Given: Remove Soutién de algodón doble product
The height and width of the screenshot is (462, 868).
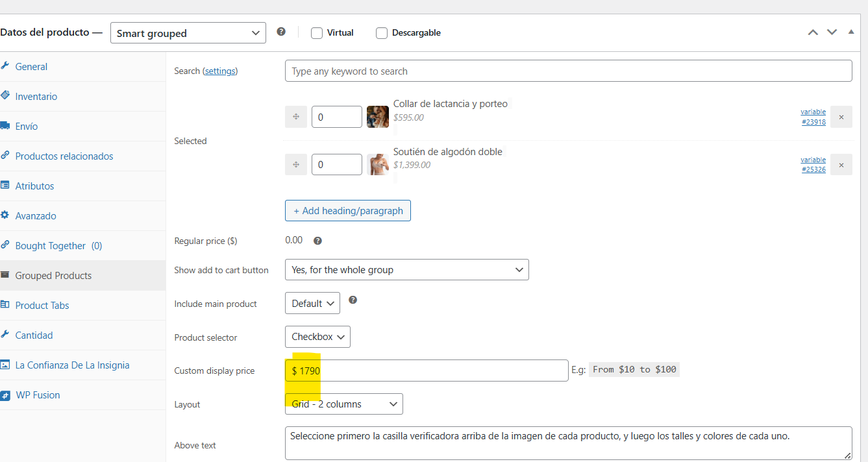Looking at the screenshot, I should coord(841,165).
